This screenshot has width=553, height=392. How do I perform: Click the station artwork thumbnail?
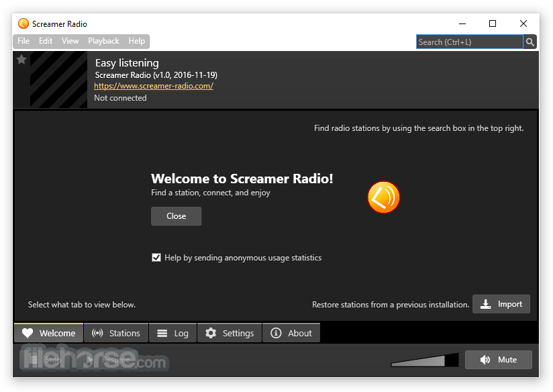click(58, 79)
